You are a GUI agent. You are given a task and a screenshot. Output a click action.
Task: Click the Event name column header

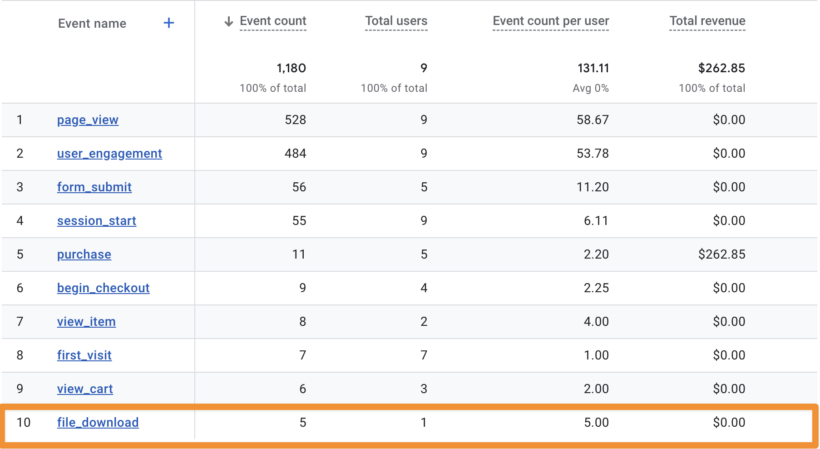[x=92, y=24]
